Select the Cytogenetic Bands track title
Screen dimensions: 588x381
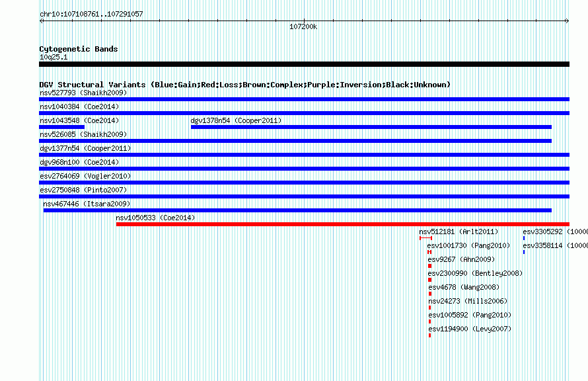(79, 49)
